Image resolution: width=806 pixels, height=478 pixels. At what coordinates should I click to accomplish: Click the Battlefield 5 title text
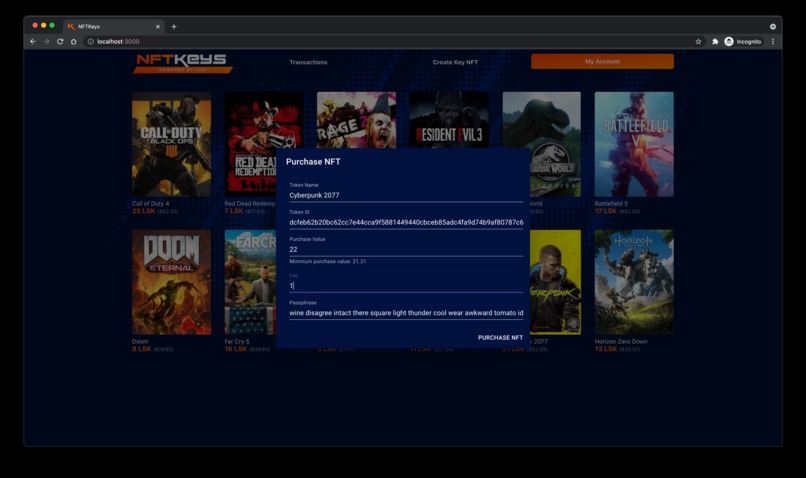coord(611,204)
